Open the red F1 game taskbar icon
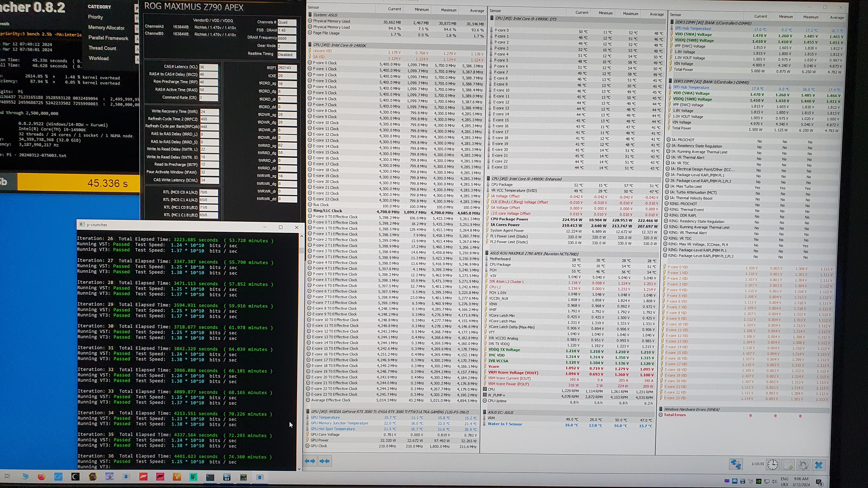 [x=143, y=477]
